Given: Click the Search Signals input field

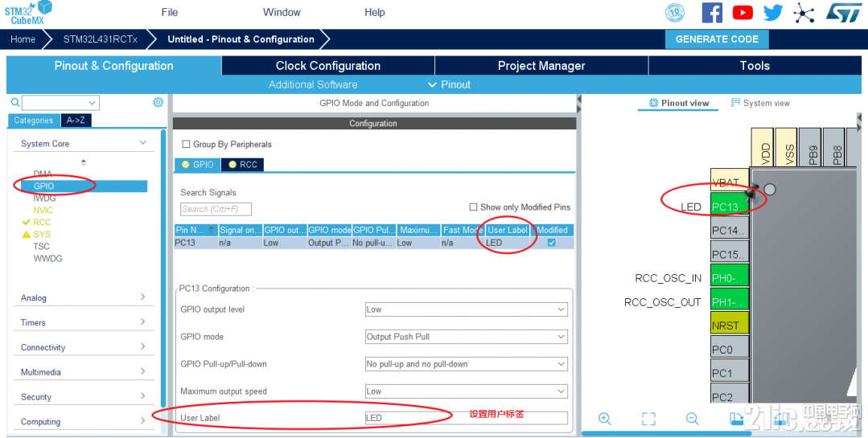Looking at the screenshot, I should (216, 209).
